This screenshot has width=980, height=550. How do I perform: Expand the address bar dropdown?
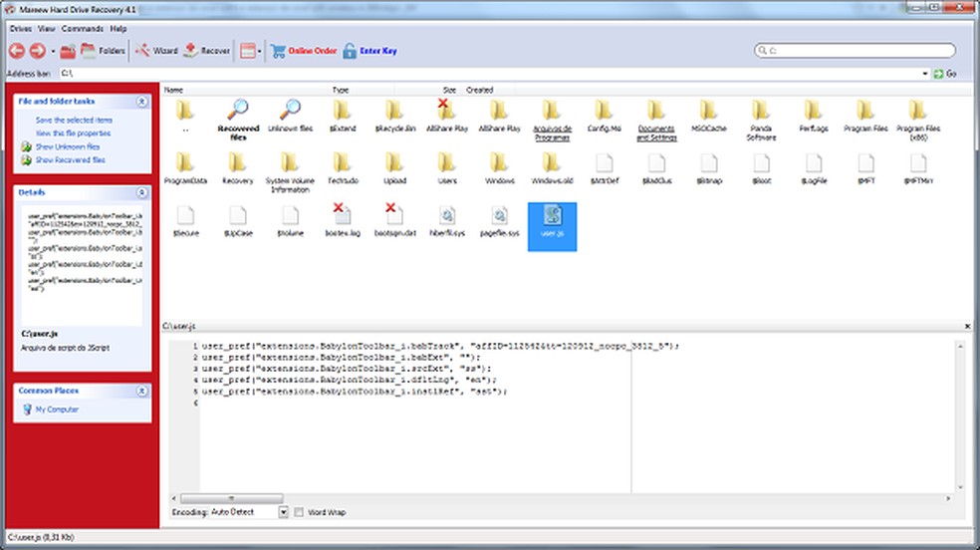click(x=925, y=74)
